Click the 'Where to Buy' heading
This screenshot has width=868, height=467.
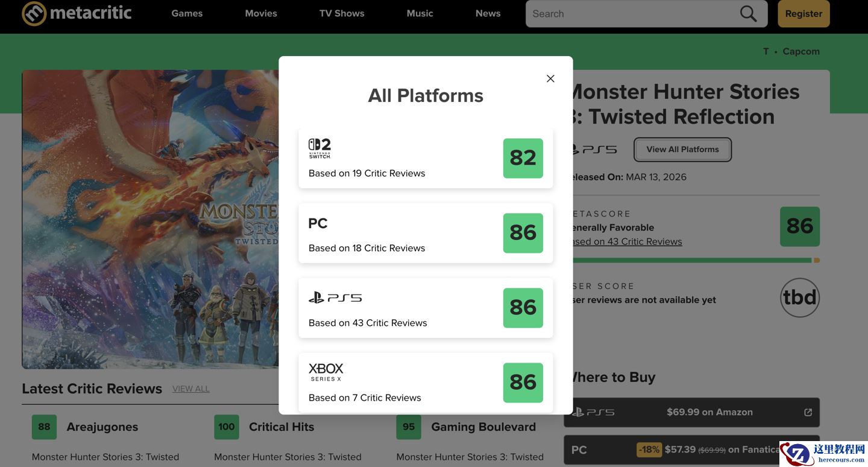(612, 377)
